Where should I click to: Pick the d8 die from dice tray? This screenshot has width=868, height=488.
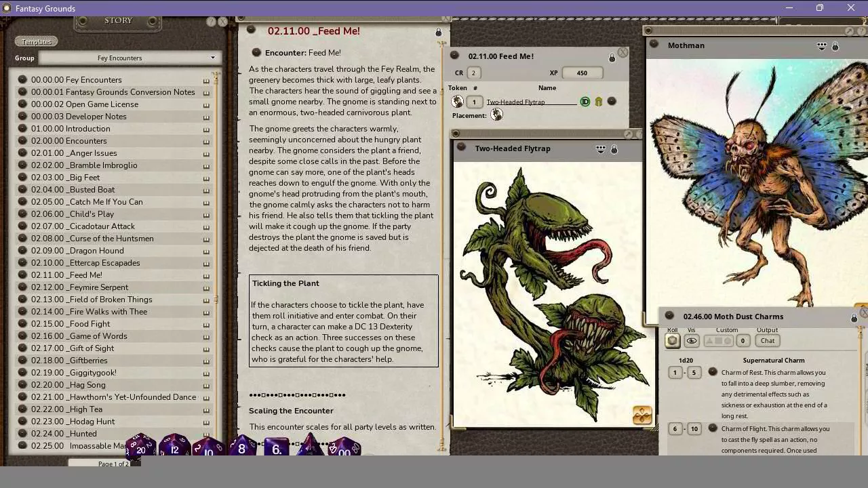pyautogui.click(x=241, y=447)
